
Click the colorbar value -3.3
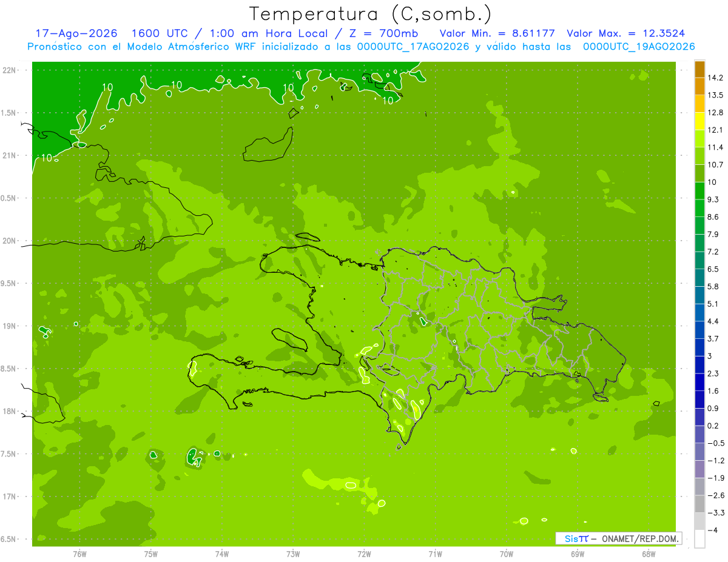pos(716,513)
